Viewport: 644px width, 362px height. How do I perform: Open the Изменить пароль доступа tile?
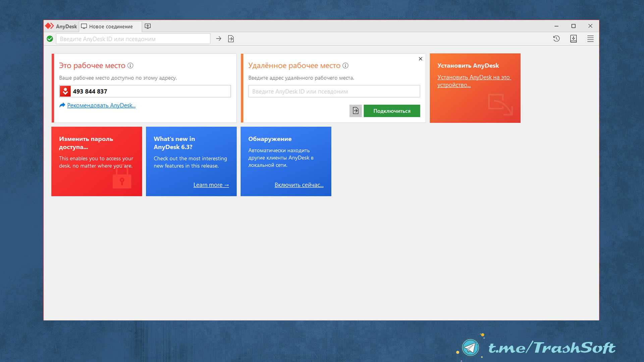pyautogui.click(x=97, y=161)
